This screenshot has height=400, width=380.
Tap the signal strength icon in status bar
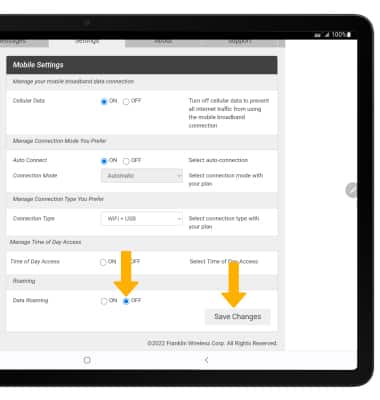coord(327,35)
